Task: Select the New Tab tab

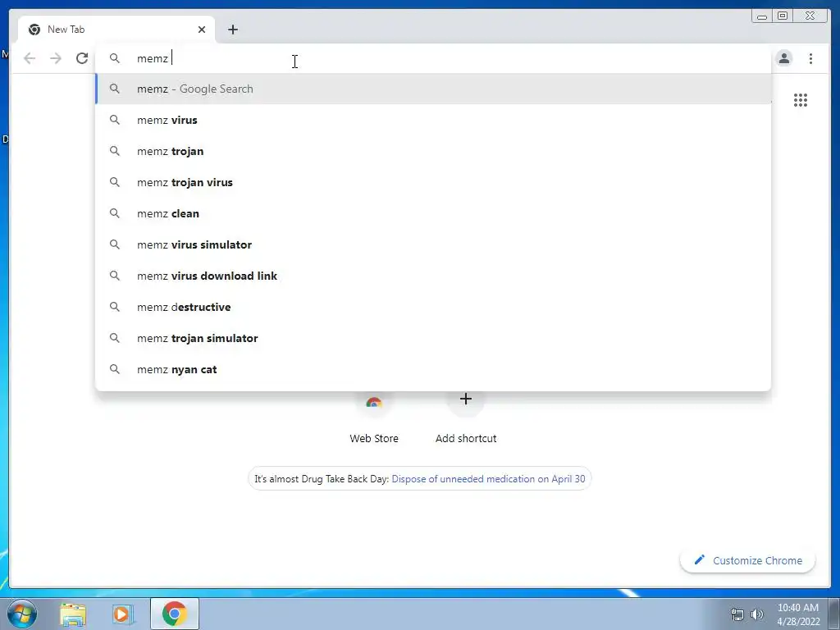Action: coord(116,30)
